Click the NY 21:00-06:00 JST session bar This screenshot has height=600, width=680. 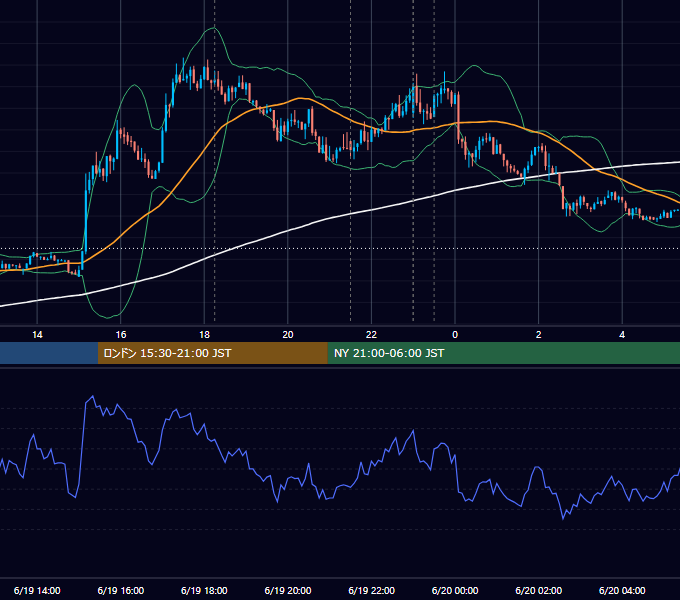click(503, 353)
